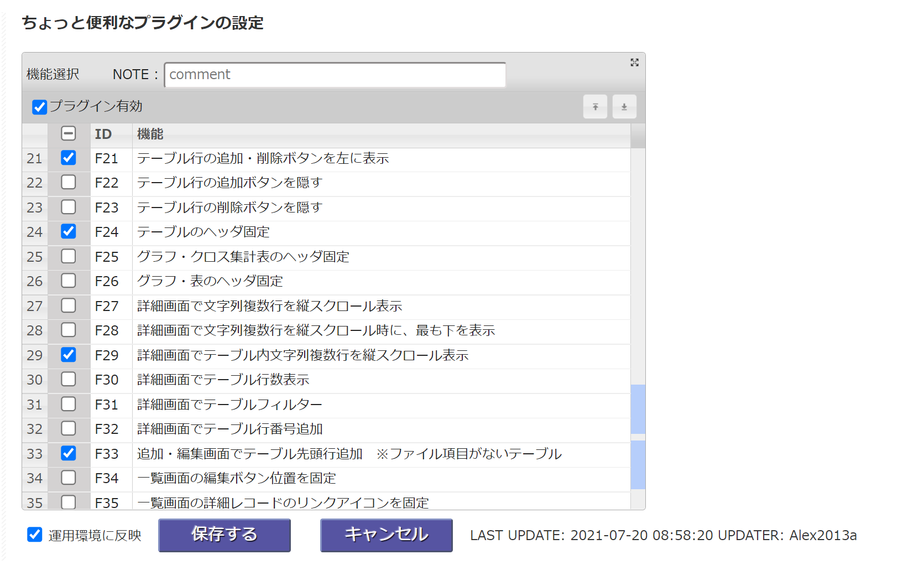The image size is (924, 570).
Task: Check the F27 row checkbox
Action: point(69,305)
